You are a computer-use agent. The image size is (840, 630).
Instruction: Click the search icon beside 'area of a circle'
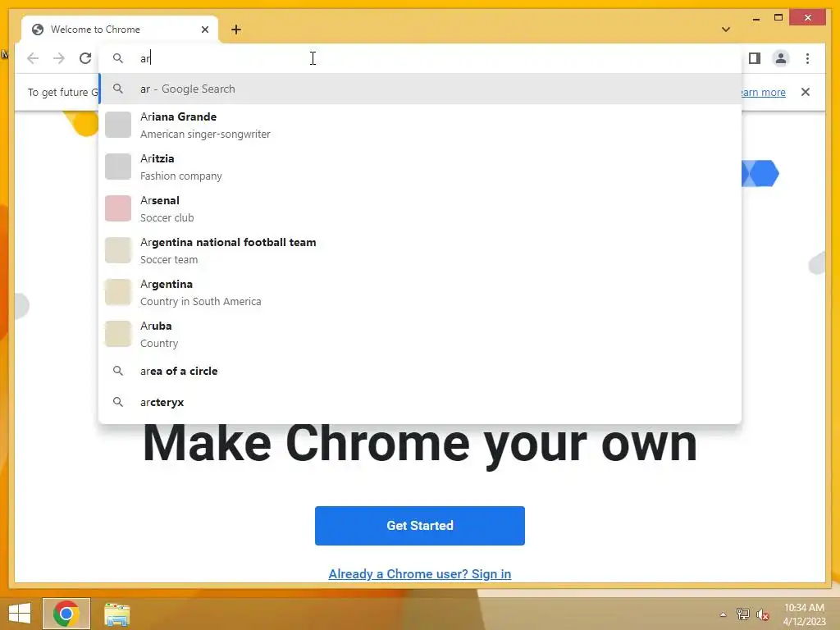point(118,371)
